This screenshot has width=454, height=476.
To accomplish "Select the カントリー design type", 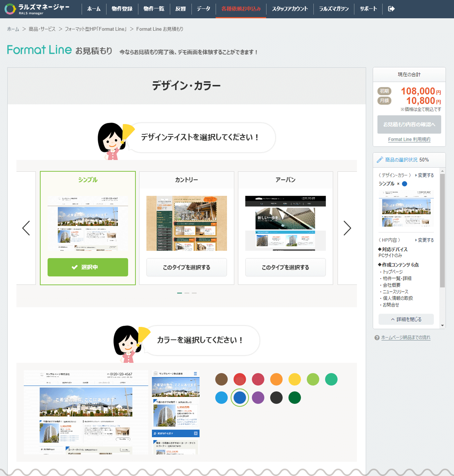I will click(186, 267).
